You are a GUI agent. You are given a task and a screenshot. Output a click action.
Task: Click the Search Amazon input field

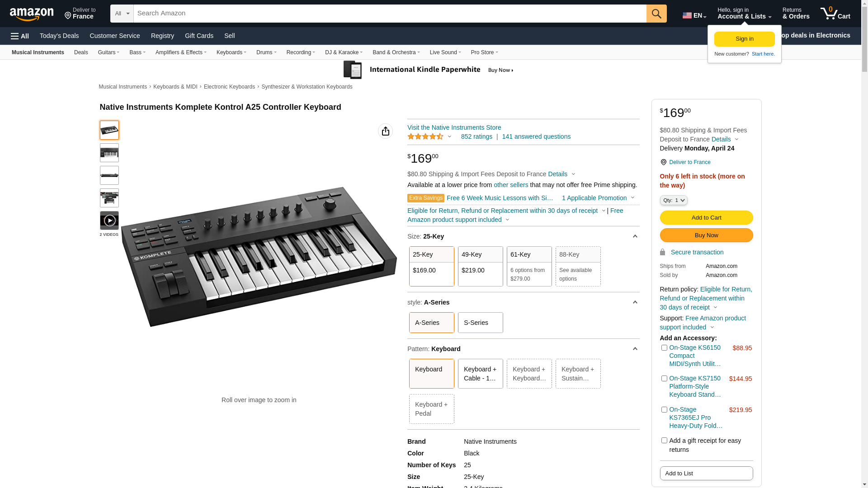tap(390, 14)
